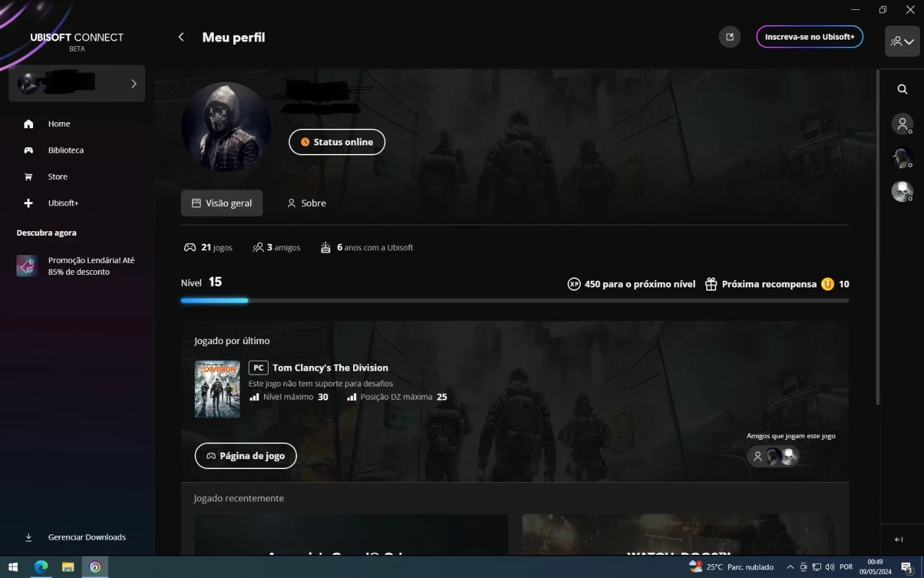Open Tom Clancy's The Division cover art
This screenshot has width=924, height=578.
tap(217, 389)
